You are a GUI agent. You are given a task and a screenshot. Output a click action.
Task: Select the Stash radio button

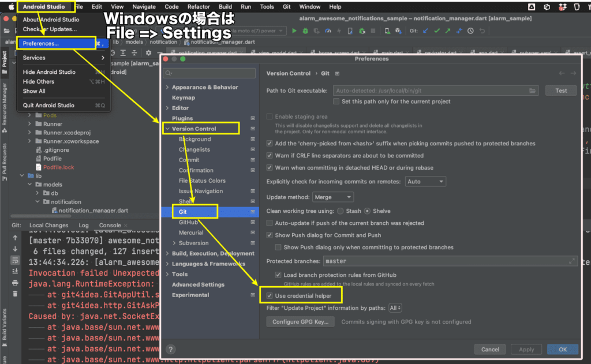coord(341,211)
